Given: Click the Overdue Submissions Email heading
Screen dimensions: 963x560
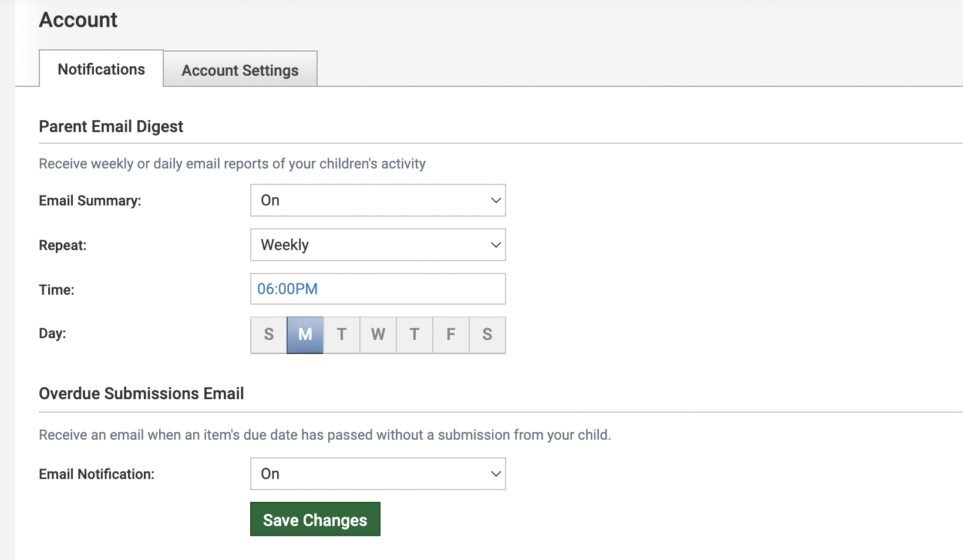Looking at the screenshot, I should (142, 393).
